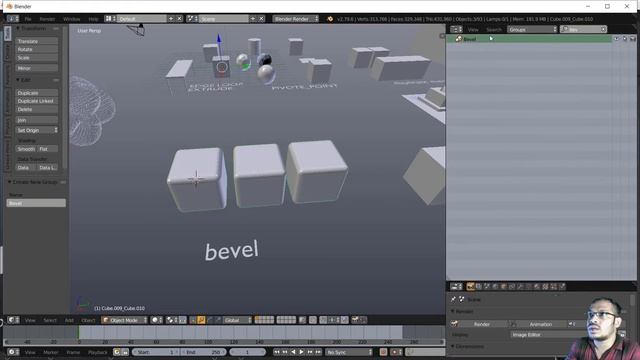
Task: Open the Set Origin dropdown
Action: [37, 130]
